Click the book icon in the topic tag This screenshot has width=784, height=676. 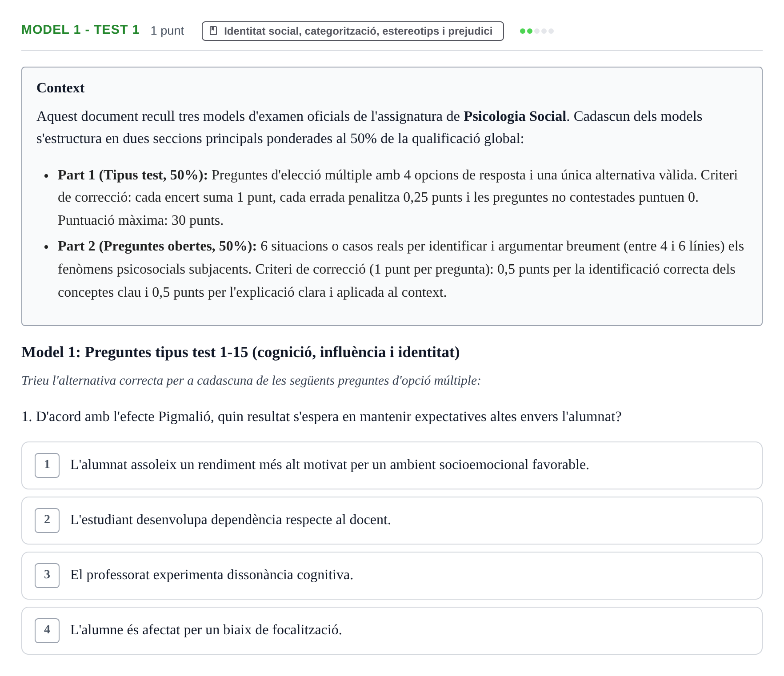coord(213,31)
